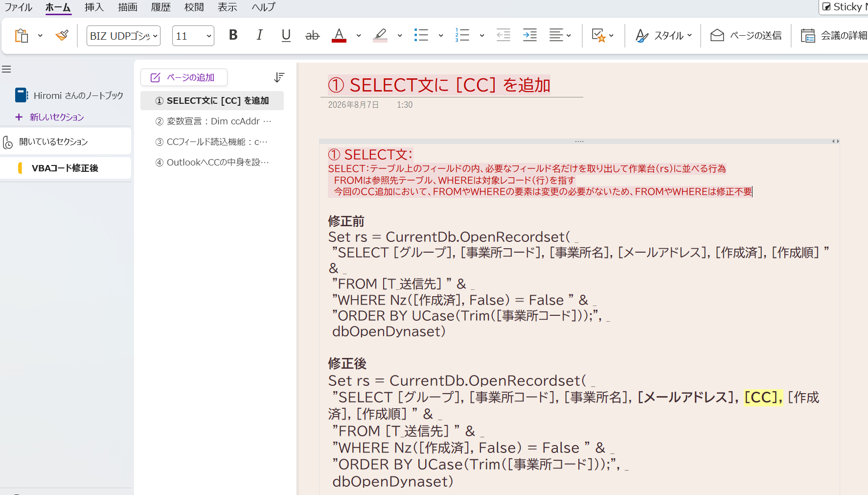Click the note container top drag handle
The image size is (868, 495).
click(579, 141)
